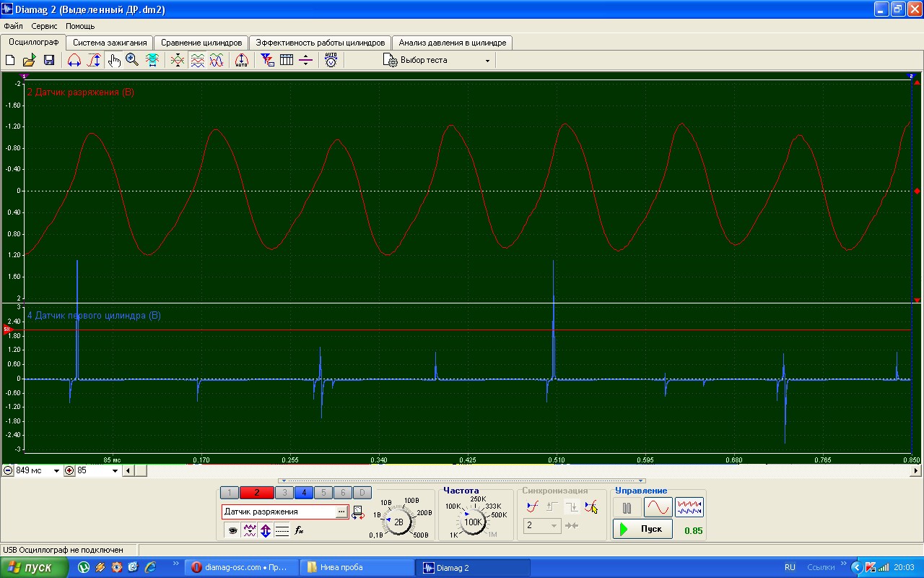This screenshot has height=578, width=924.
Task: Open the Выбор теста dropdown
Action: tap(437, 61)
